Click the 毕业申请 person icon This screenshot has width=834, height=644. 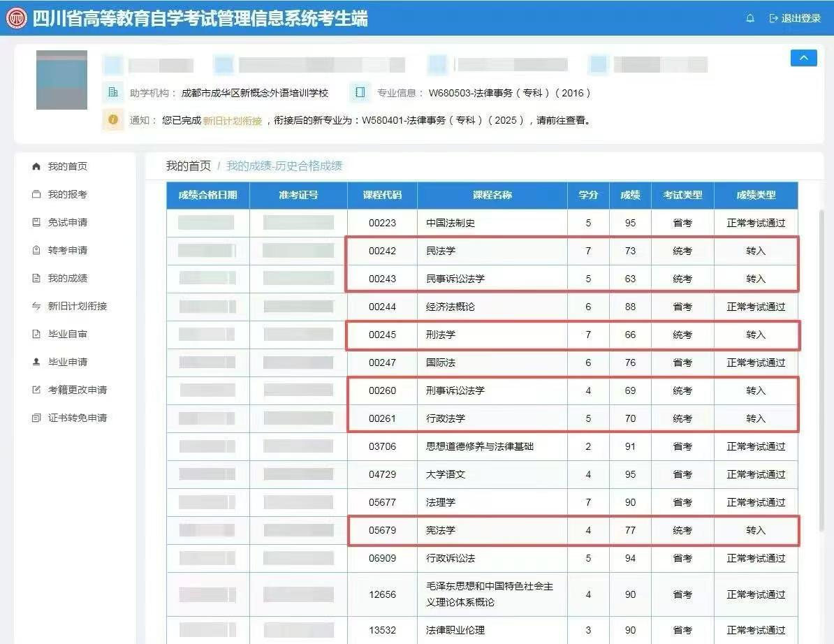pyautogui.click(x=36, y=362)
